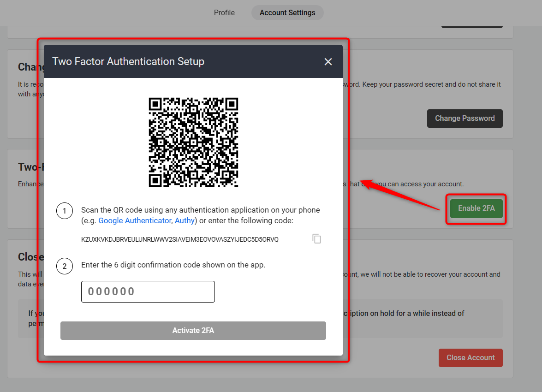Click the red Close Account button
542x392 pixels.
pos(471,358)
